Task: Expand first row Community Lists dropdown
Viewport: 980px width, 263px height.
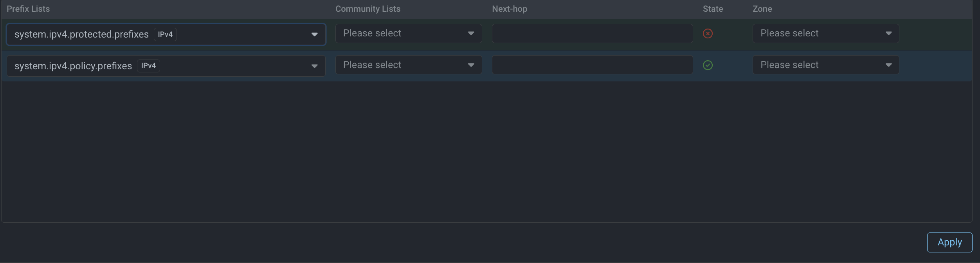Action: coord(408,34)
